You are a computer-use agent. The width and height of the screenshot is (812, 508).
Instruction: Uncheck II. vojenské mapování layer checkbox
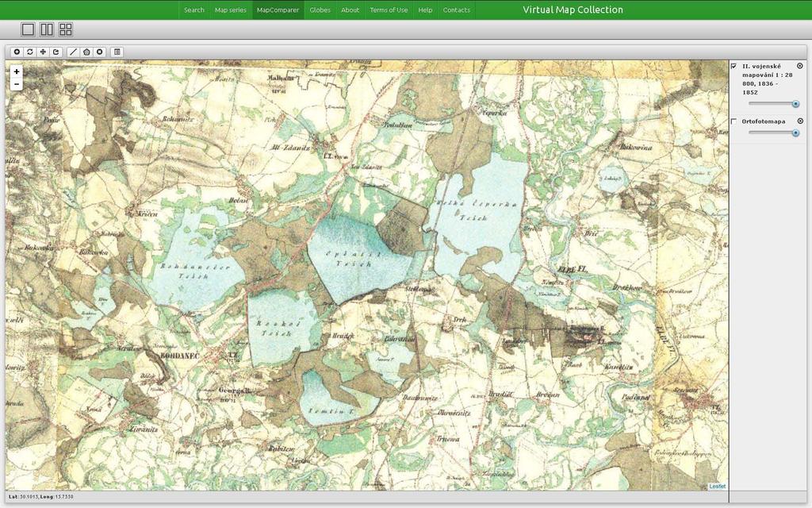point(733,67)
